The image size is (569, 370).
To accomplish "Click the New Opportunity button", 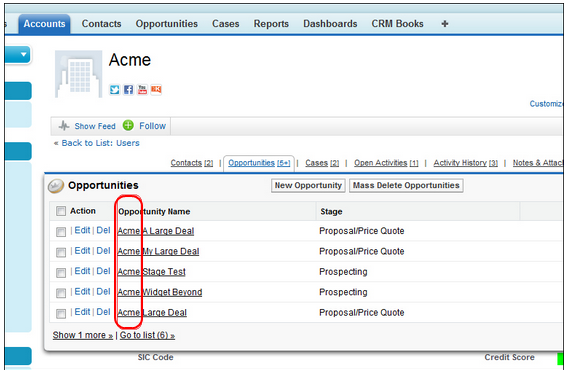I will (308, 186).
